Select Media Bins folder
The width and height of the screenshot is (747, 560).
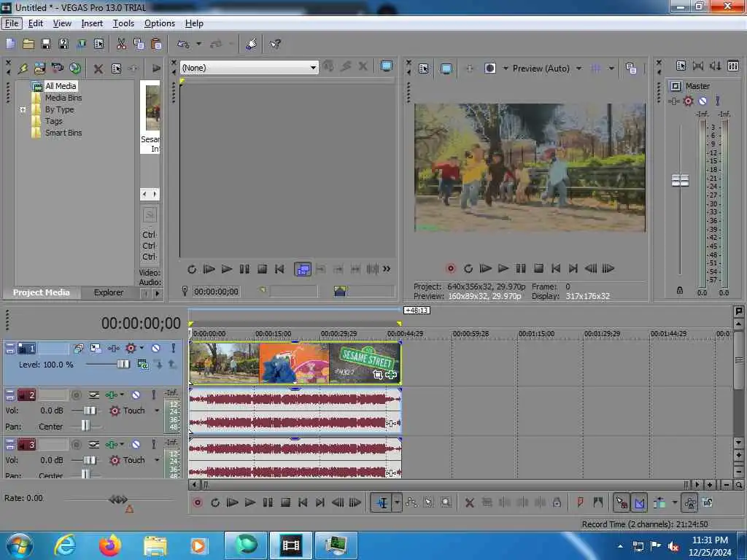(63, 98)
